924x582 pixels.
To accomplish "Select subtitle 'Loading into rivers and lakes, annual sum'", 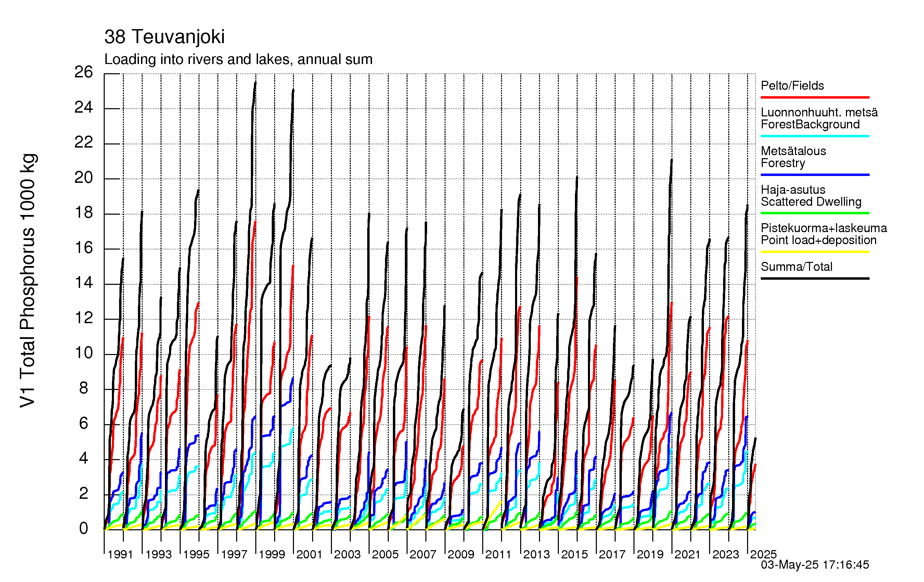I will tap(238, 59).
